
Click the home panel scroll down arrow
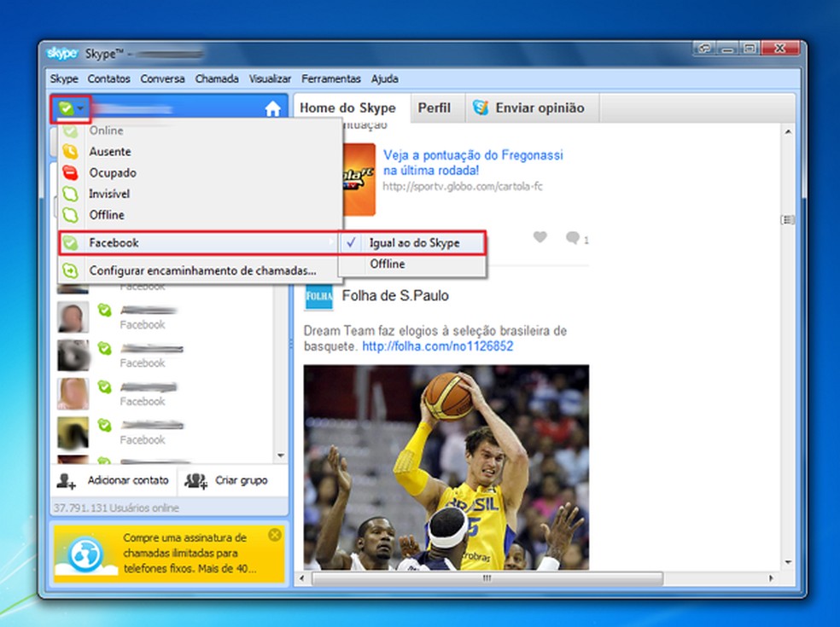[x=788, y=562]
